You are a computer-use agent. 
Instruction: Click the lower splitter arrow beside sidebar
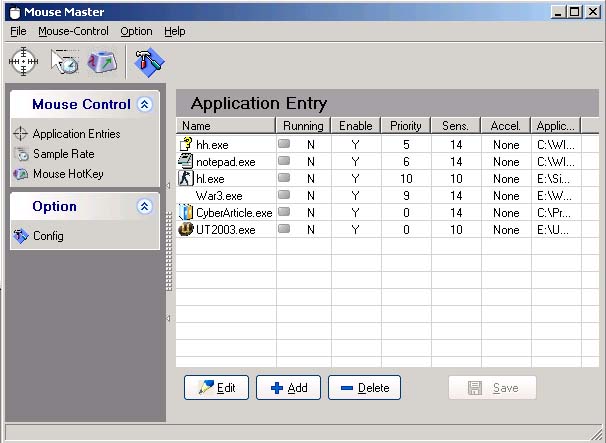(x=168, y=319)
